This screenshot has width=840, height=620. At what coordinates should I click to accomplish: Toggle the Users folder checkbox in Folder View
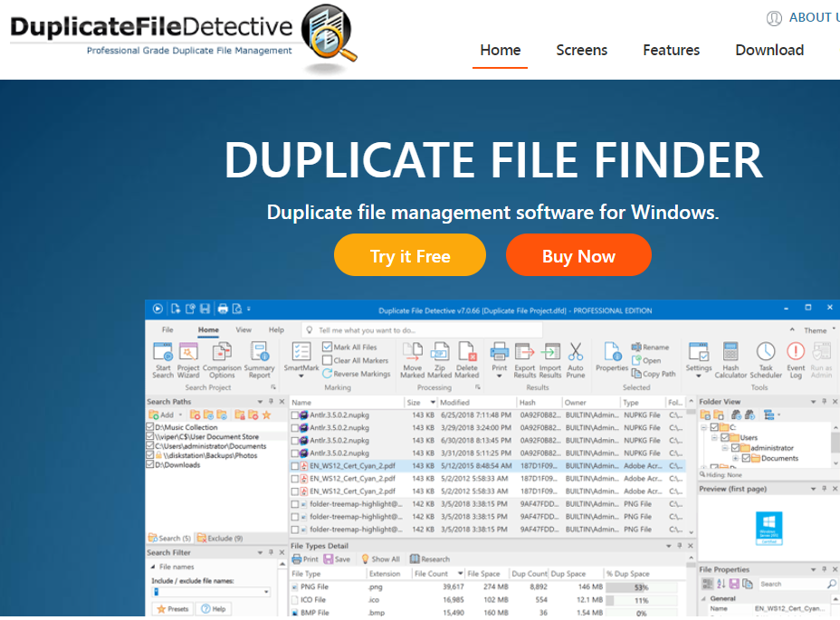725,437
